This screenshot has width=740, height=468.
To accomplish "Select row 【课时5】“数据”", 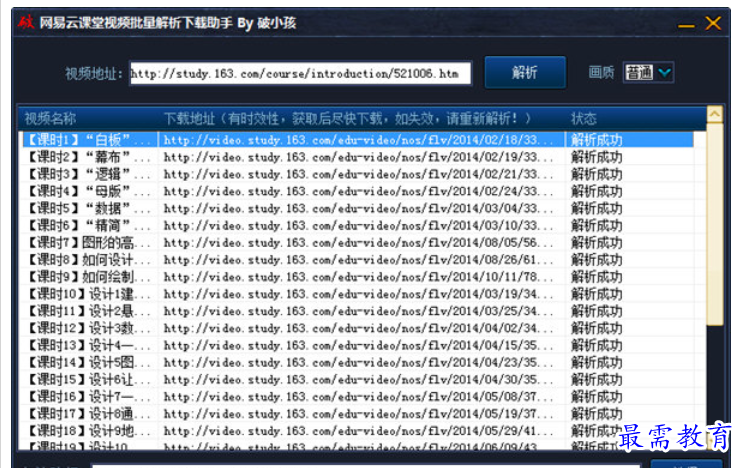I will click(x=357, y=209).
